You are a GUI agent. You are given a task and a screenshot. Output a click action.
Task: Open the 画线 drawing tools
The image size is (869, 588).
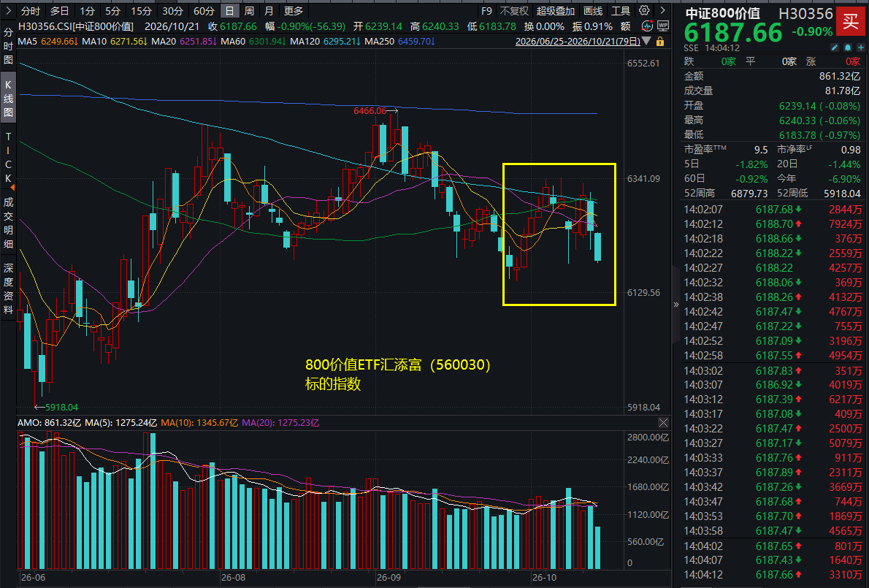point(593,11)
